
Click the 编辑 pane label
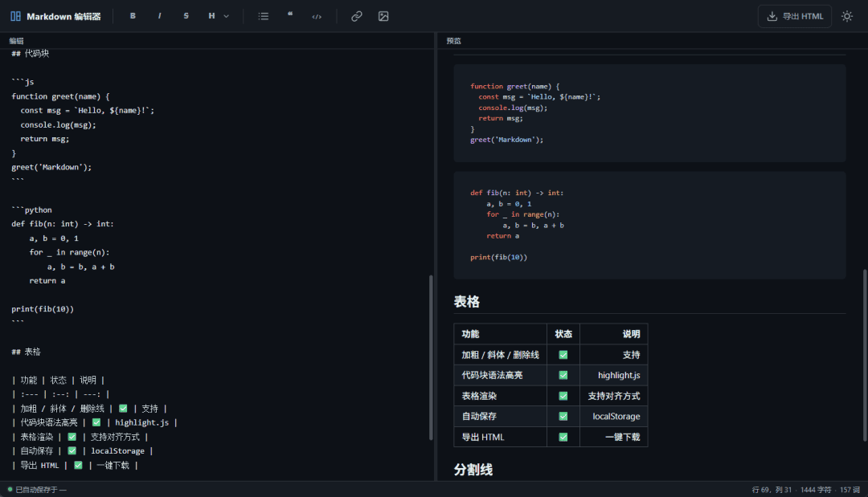point(17,41)
